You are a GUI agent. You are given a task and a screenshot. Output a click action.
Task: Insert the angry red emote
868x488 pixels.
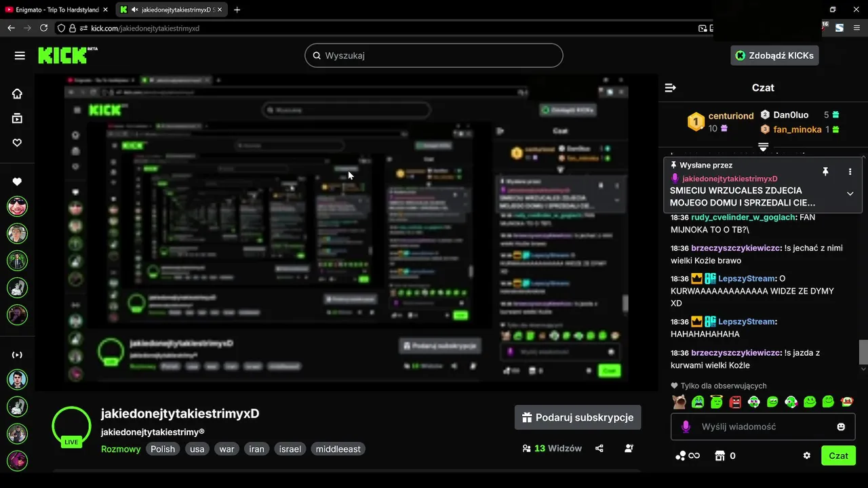pyautogui.click(x=735, y=402)
